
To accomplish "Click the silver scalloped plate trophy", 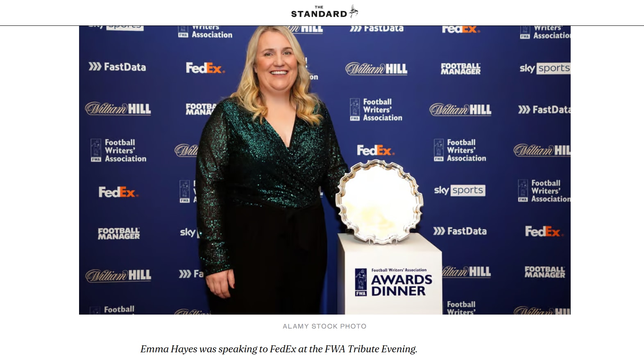I will (x=379, y=201).
